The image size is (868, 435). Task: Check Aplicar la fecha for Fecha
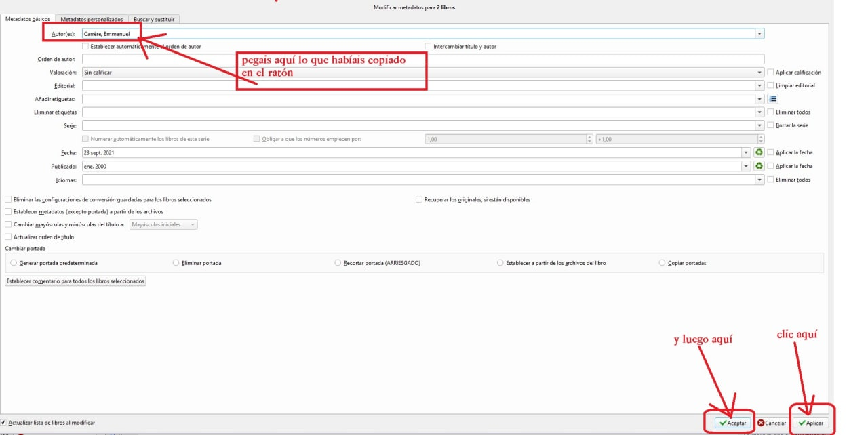point(790,153)
